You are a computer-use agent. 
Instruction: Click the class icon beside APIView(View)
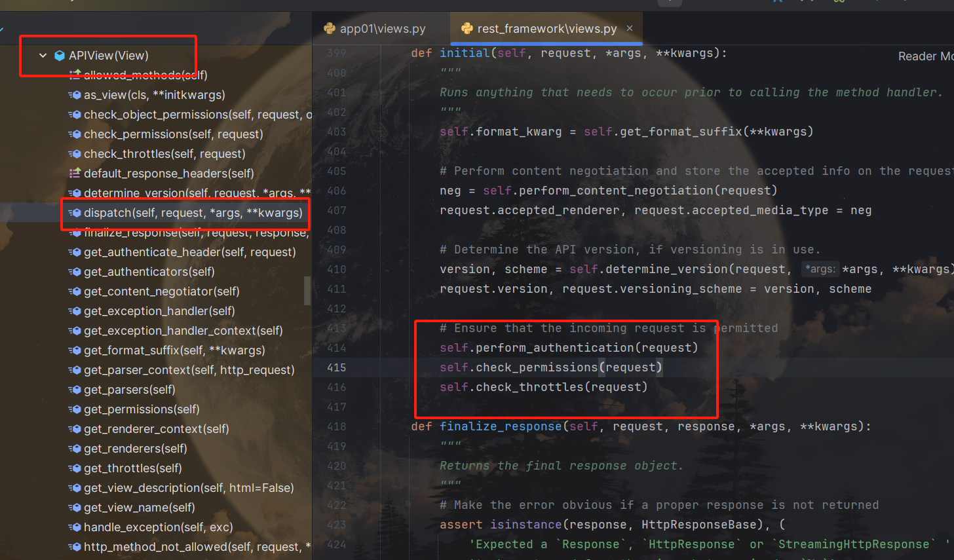(60, 56)
